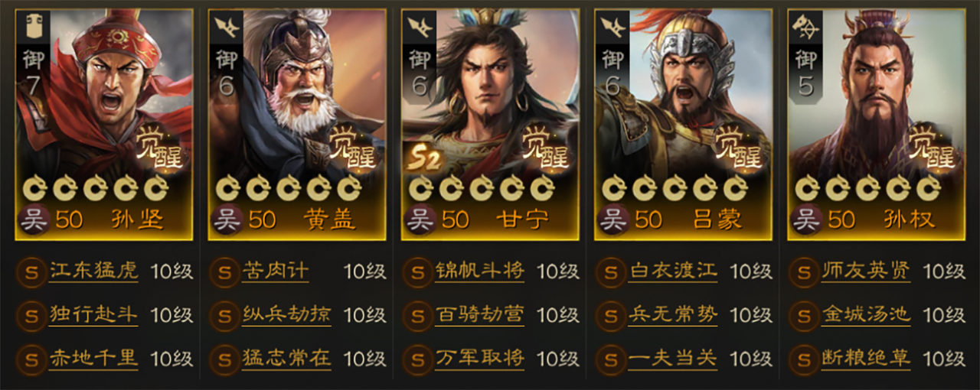Click the 吴 faction emblem on 吕蒙's card

pyautogui.click(x=611, y=219)
